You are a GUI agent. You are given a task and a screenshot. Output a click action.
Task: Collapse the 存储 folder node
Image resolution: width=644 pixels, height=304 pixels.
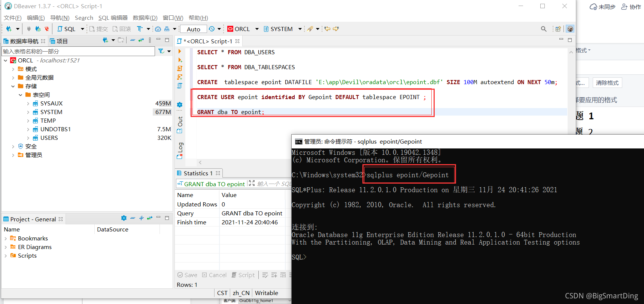tap(13, 86)
